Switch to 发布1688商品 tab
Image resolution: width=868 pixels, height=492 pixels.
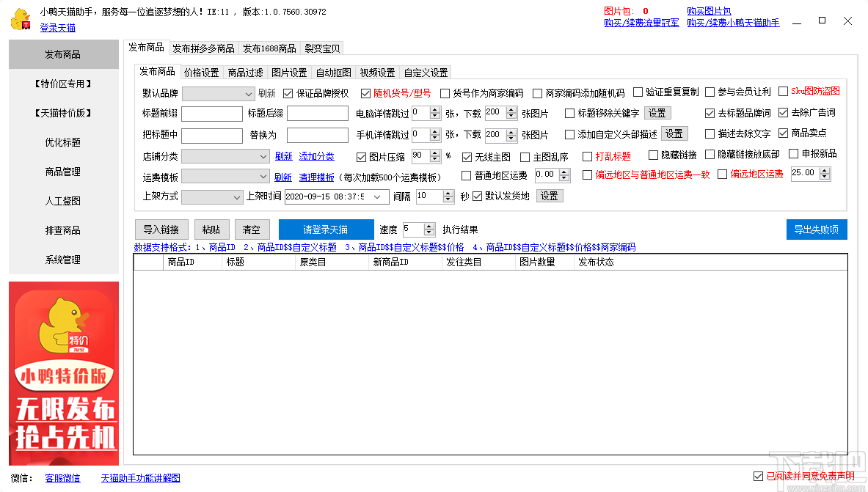pos(269,48)
